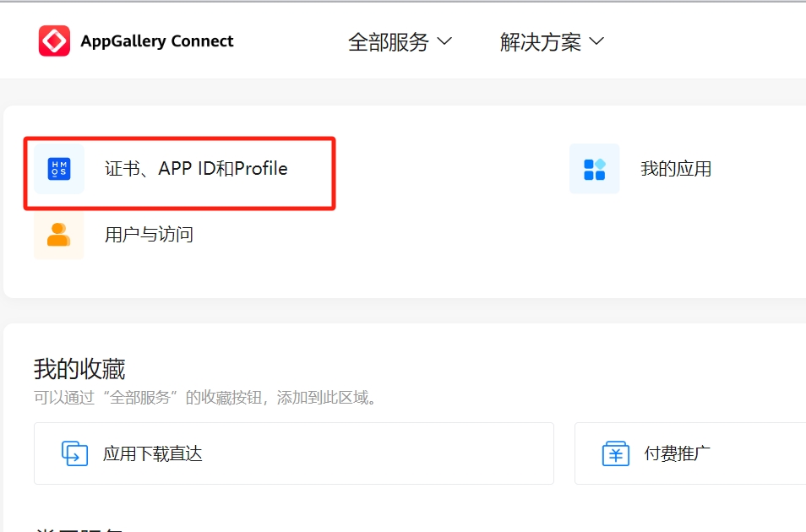
Task: Click the red AppGallery Connect logo icon
Action: point(54,41)
